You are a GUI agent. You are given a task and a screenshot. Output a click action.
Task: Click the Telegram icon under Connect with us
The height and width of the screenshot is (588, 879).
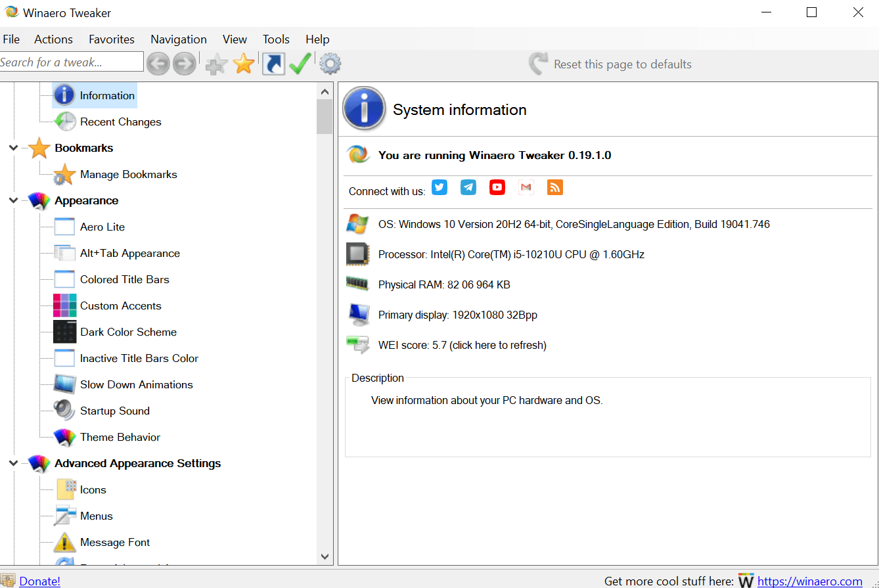[x=468, y=187]
